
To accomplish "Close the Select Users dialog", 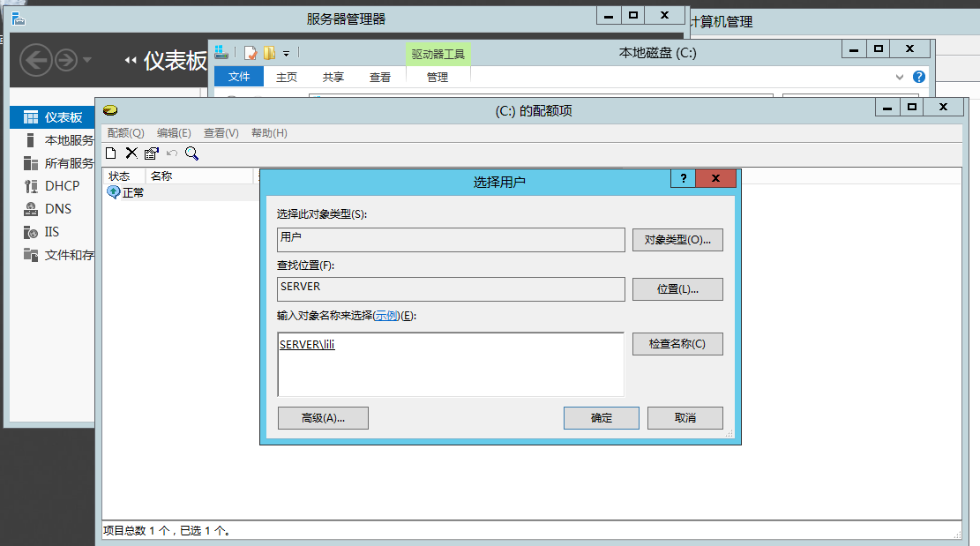I will tap(715, 179).
